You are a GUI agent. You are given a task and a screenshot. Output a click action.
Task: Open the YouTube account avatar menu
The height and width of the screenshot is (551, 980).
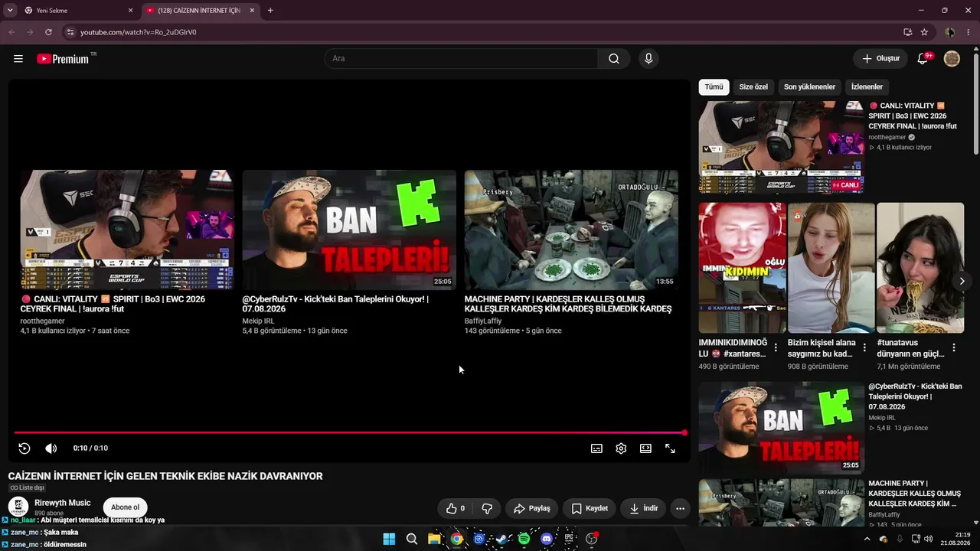tap(952, 59)
